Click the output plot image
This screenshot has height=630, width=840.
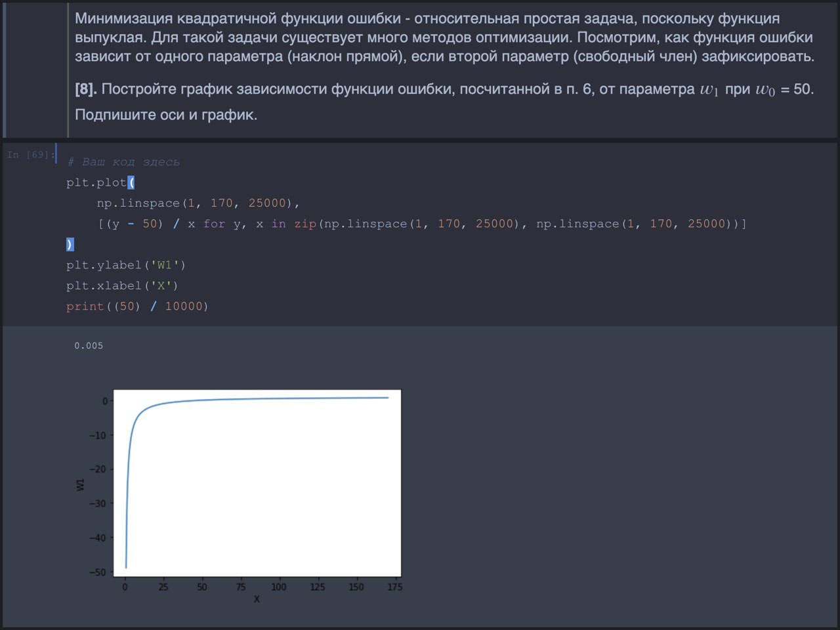click(x=238, y=496)
